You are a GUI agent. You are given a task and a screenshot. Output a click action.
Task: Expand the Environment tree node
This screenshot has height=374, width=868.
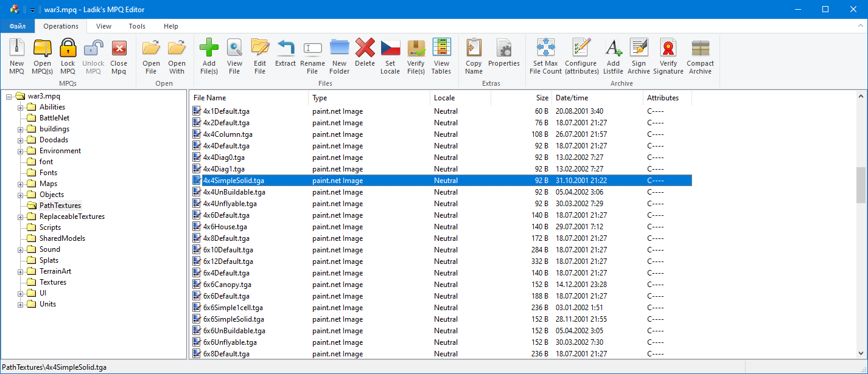[x=20, y=151]
